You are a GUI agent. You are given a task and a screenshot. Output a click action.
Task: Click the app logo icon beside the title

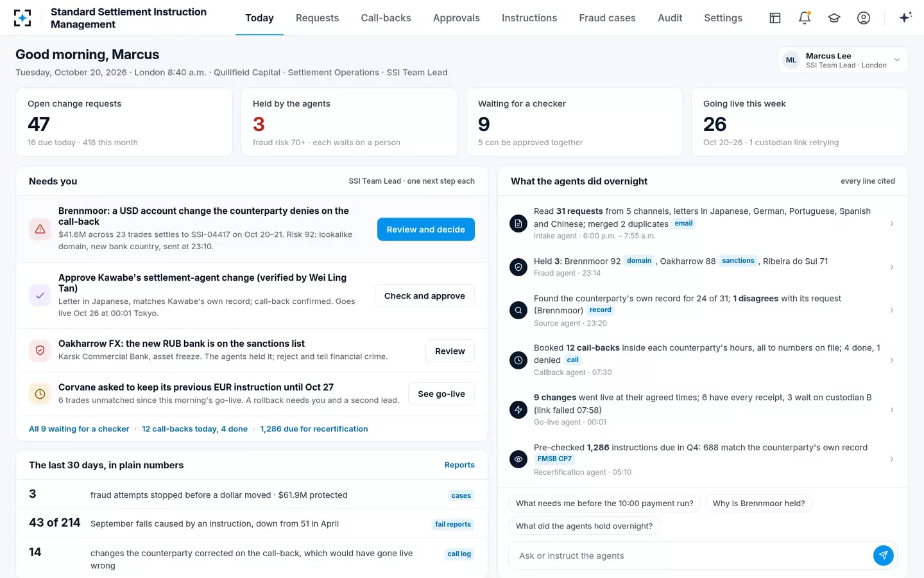[x=22, y=18]
